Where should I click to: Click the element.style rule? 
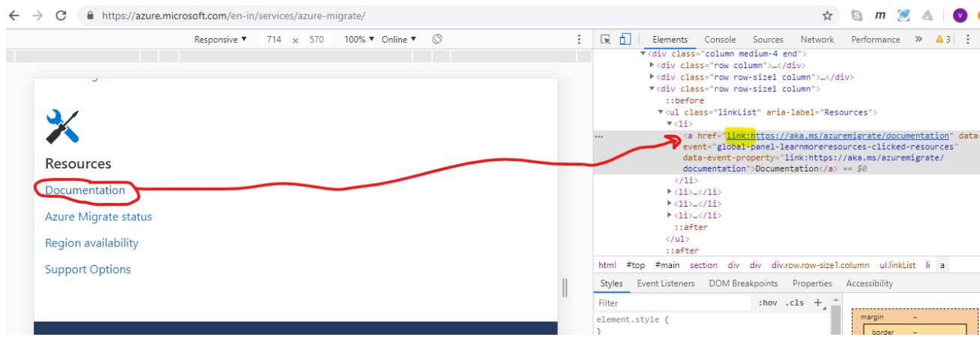click(632, 320)
